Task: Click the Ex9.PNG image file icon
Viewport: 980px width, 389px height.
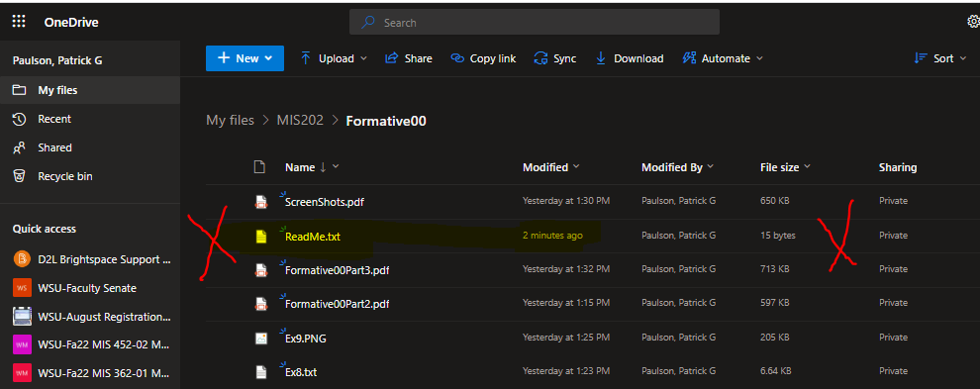Action: coord(260,339)
